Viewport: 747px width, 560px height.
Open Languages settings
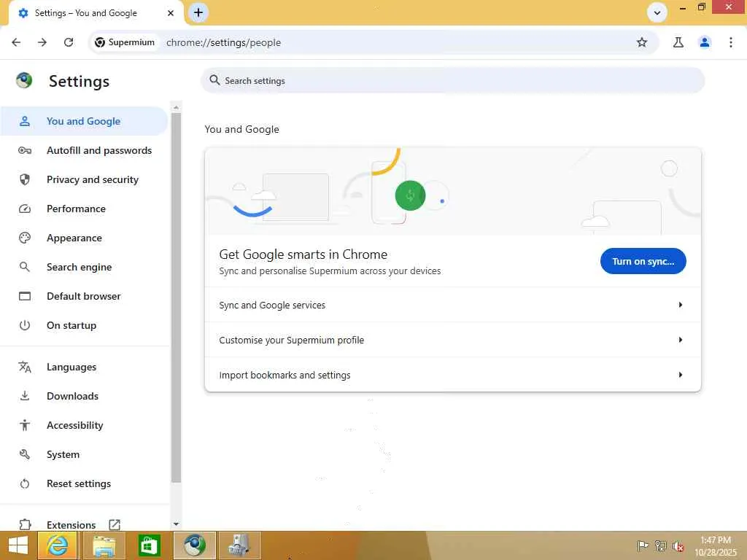tap(84, 367)
